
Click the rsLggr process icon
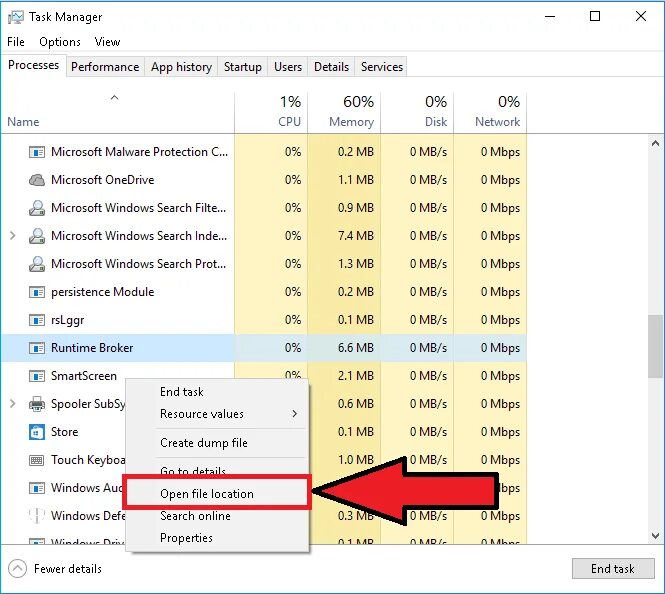coord(37,320)
